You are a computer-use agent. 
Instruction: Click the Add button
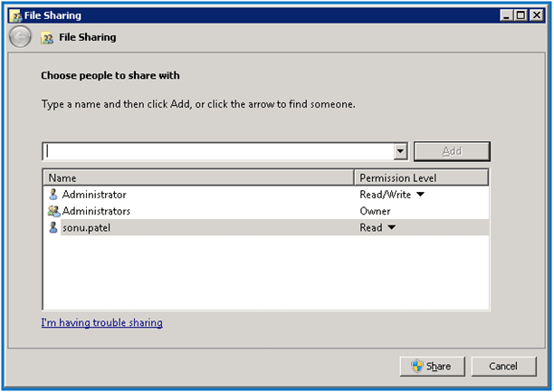[451, 151]
